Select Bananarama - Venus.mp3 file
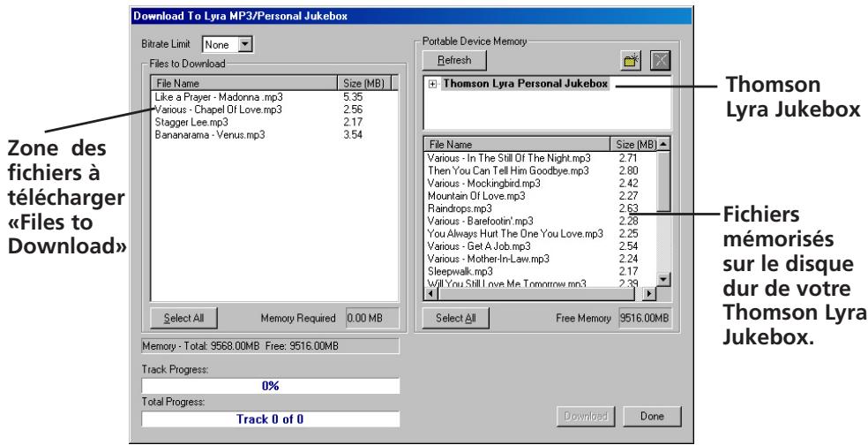 210,135
